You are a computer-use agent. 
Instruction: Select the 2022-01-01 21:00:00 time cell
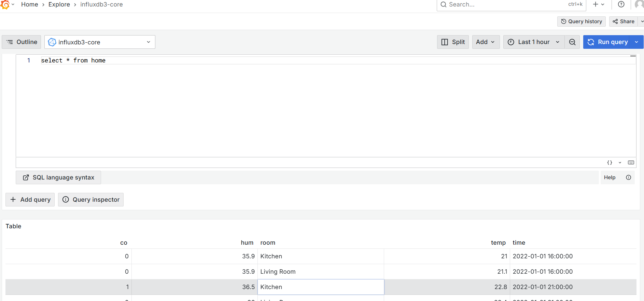pyautogui.click(x=573, y=287)
